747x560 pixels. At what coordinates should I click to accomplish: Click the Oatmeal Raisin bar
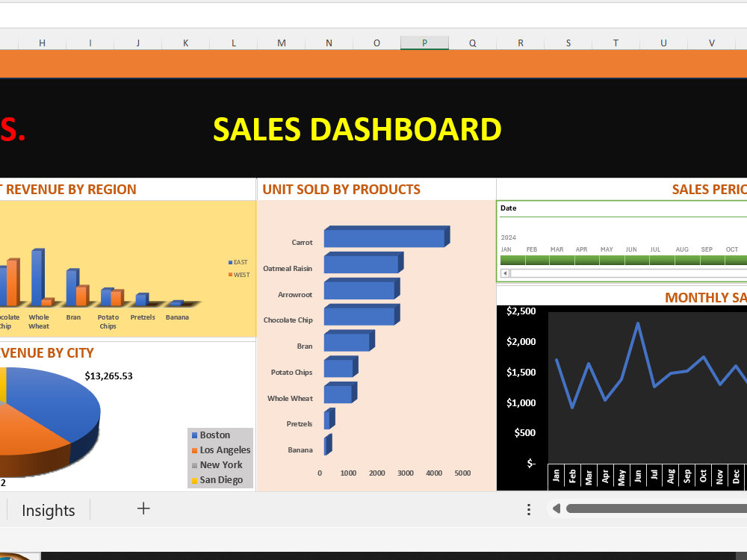pos(363,264)
